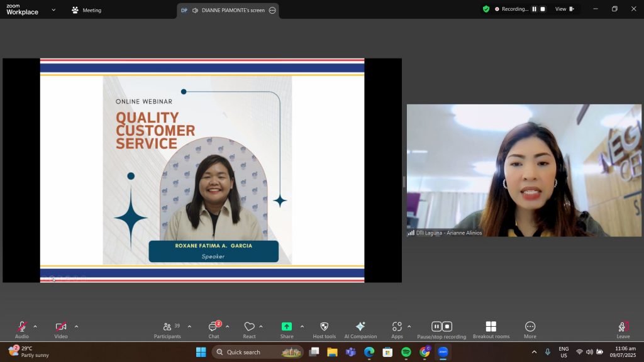Open the Zoom Workplace dropdown arrow
644x362 pixels.
[x=53, y=10]
